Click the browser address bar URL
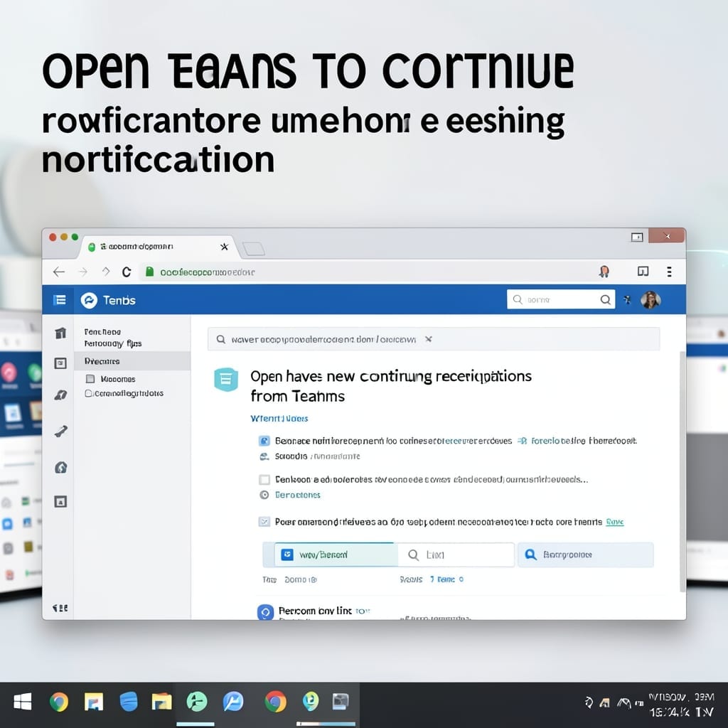The width and height of the screenshot is (728, 728). pos(207,272)
